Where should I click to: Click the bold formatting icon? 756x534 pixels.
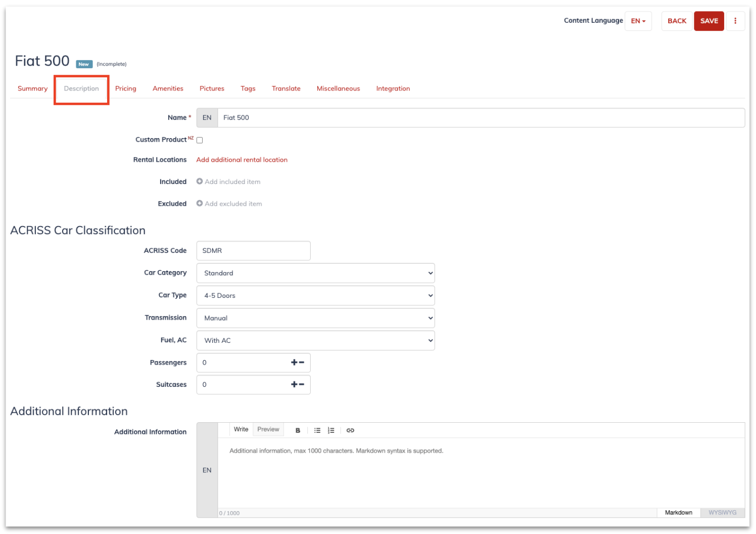[298, 430]
